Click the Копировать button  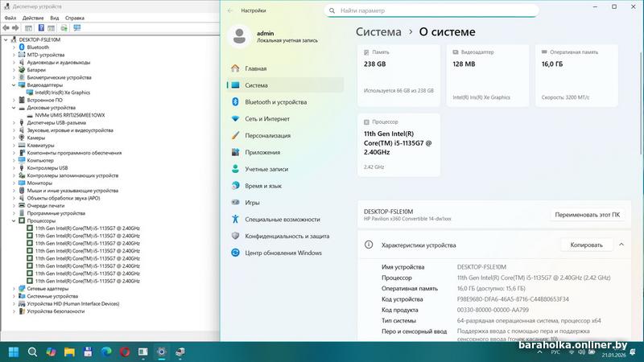coord(587,245)
